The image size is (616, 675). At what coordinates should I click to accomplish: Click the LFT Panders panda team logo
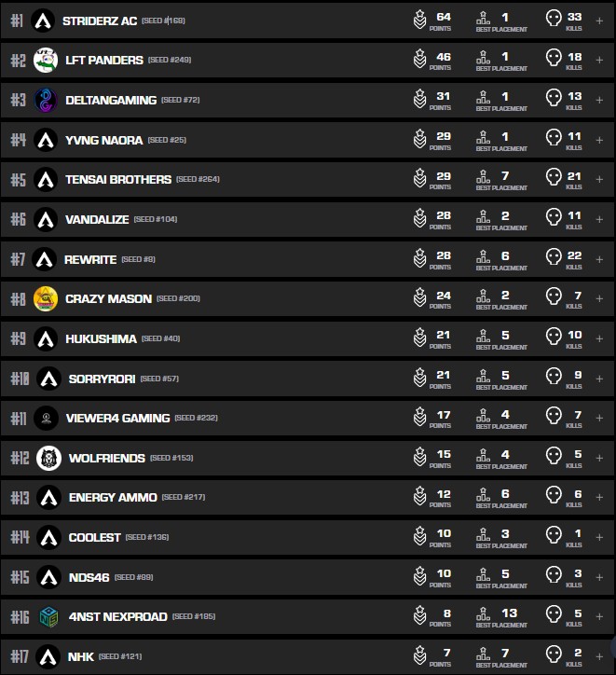click(46, 60)
